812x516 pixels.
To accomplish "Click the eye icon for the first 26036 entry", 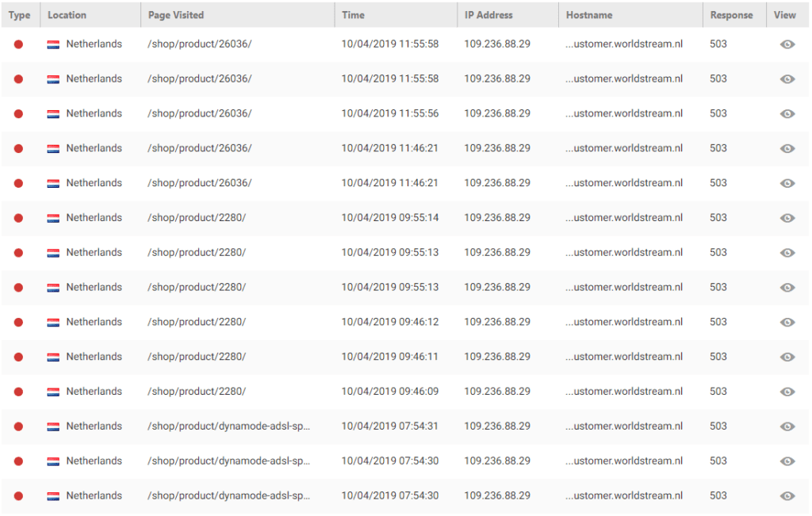I will pyautogui.click(x=787, y=44).
